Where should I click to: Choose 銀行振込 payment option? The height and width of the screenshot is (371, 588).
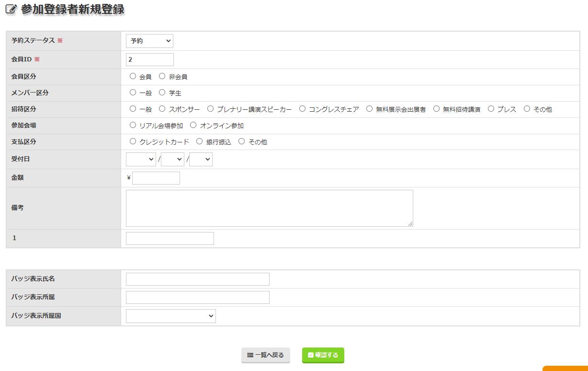coord(200,141)
